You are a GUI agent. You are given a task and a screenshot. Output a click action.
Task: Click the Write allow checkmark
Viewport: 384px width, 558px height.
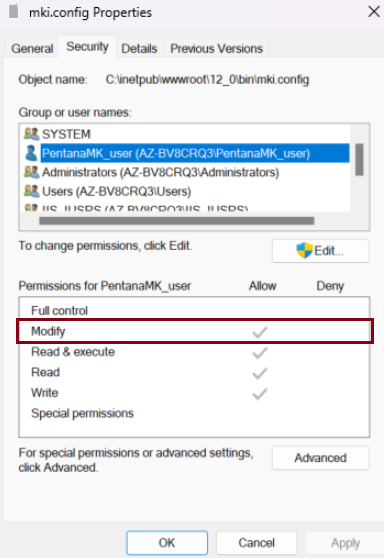coord(260,394)
